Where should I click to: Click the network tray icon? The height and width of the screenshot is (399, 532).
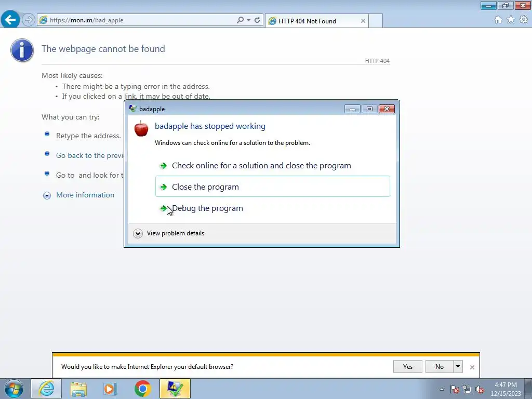pyautogui.click(x=467, y=389)
